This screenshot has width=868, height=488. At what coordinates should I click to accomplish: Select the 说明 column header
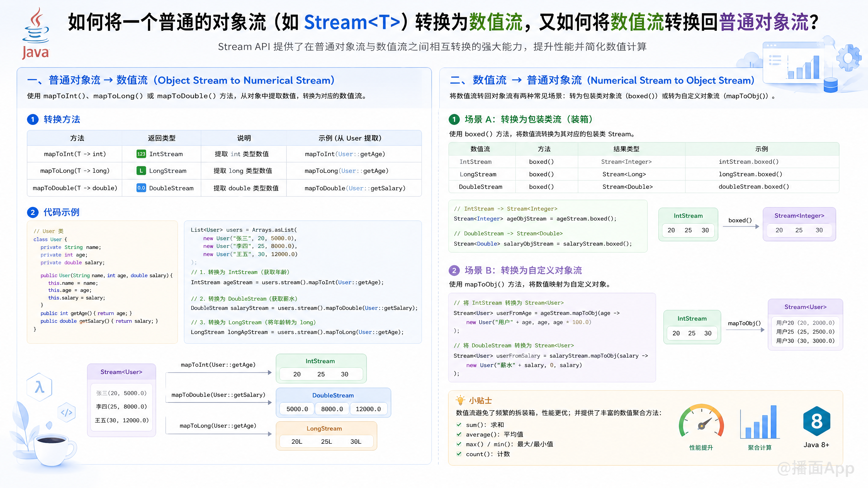click(x=244, y=138)
